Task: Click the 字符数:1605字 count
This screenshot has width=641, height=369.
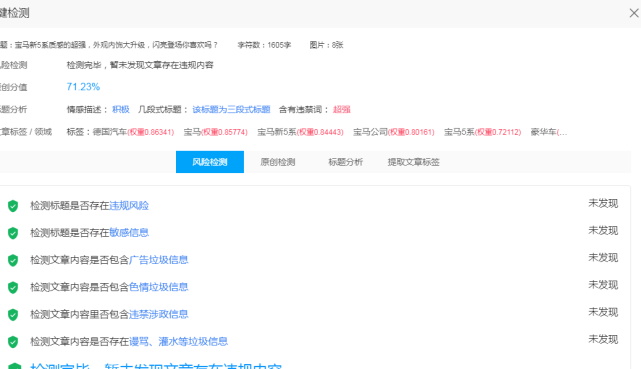Action: pyautogui.click(x=264, y=45)
